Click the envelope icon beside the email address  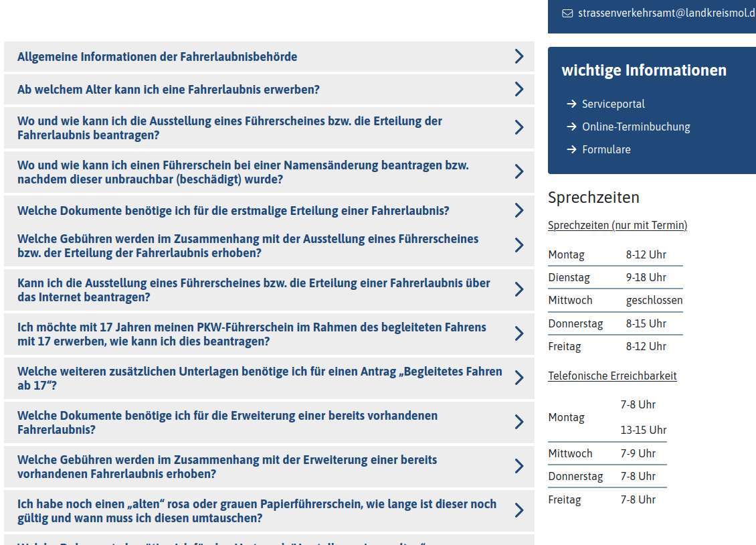pos(567,13)
